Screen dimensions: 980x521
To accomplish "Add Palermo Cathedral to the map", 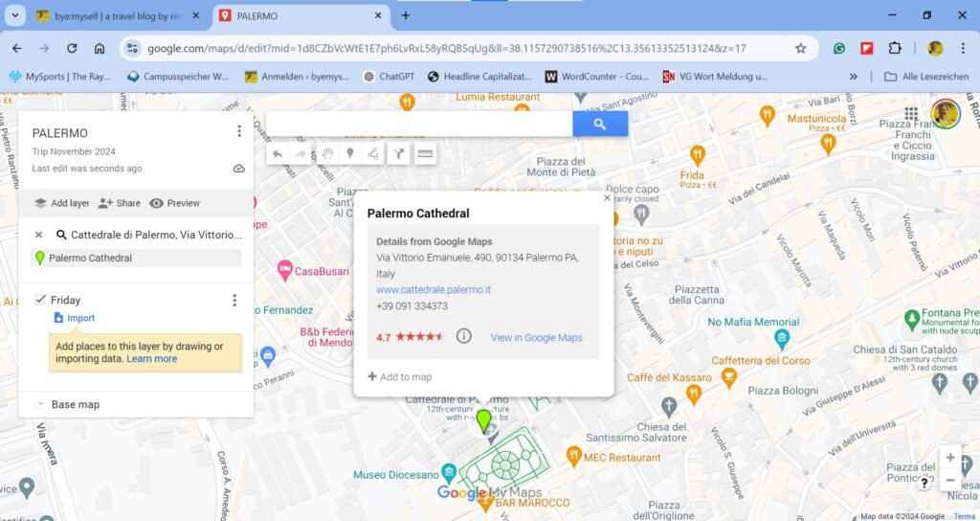I will coord(400,376).
